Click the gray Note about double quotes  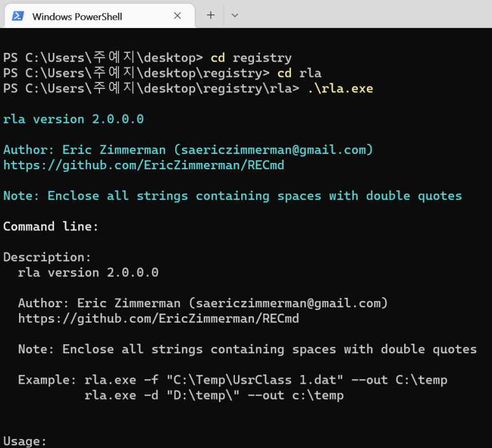pos(247,349)
